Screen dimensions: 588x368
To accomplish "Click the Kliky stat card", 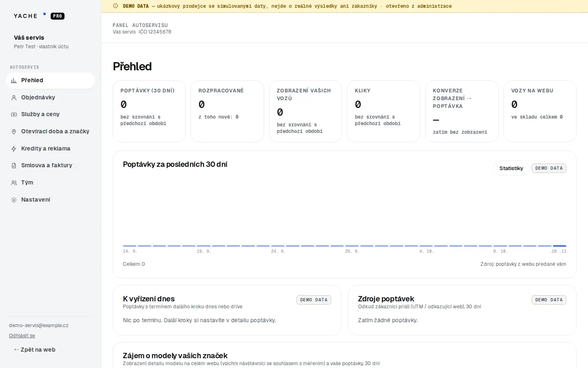I will pos(383,111).
